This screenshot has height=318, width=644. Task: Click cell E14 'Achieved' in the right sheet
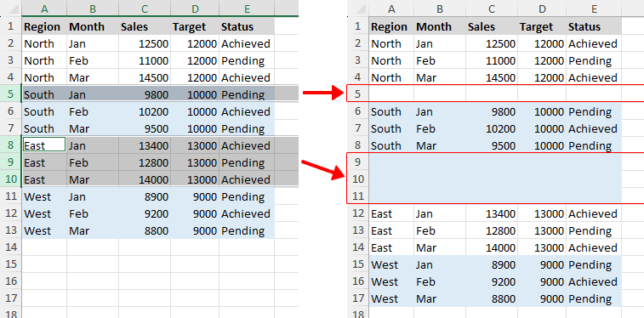click(594, 247)
